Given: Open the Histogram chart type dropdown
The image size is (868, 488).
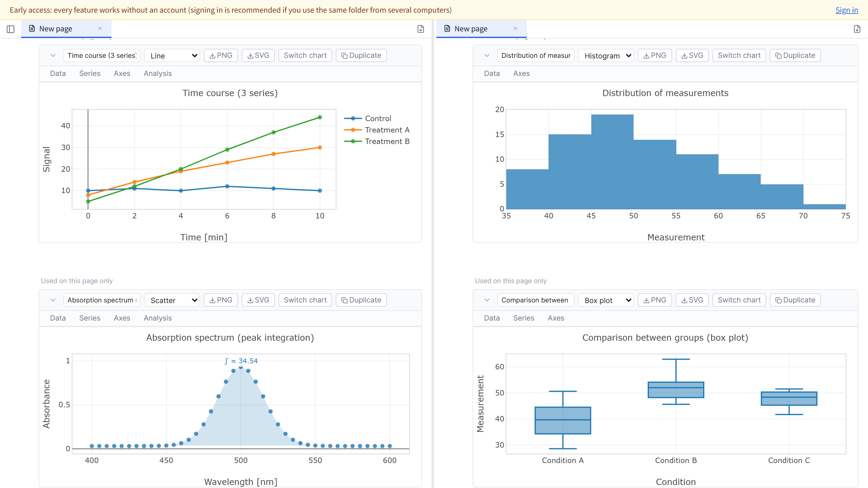Looking at the screenshot, I should (x=606, y=55).
